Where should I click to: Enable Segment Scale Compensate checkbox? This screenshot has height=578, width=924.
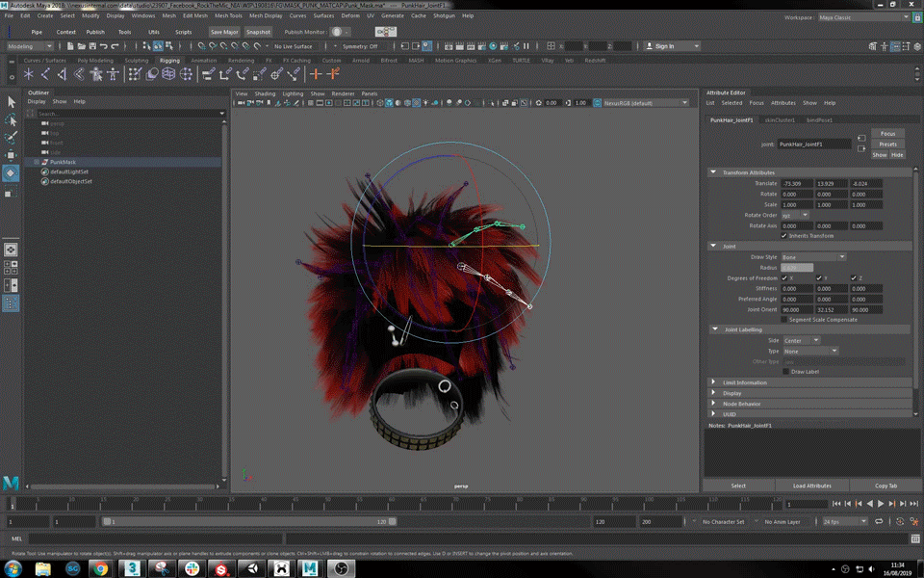tap(784, 320)
